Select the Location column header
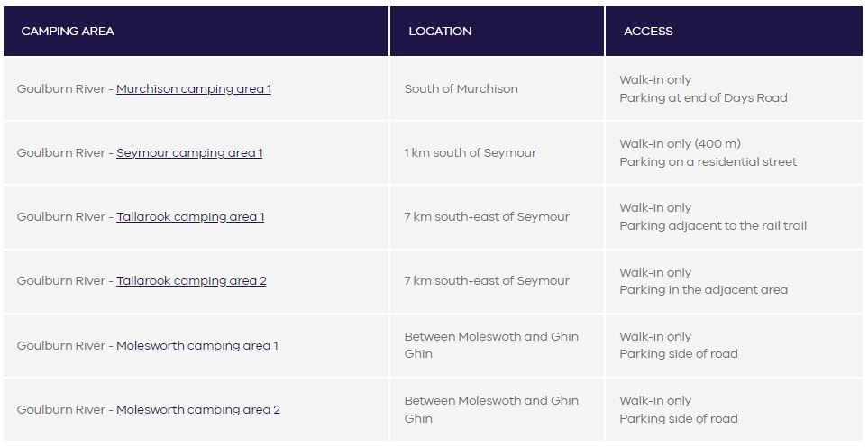 [440, 32]
